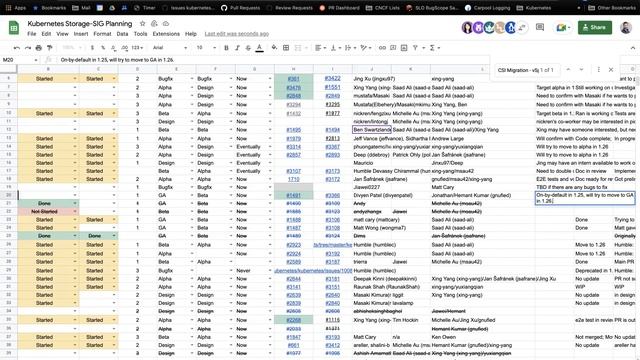Move the document with the folder icon
The image size is (640, 360).
click(x=154, y=24)
